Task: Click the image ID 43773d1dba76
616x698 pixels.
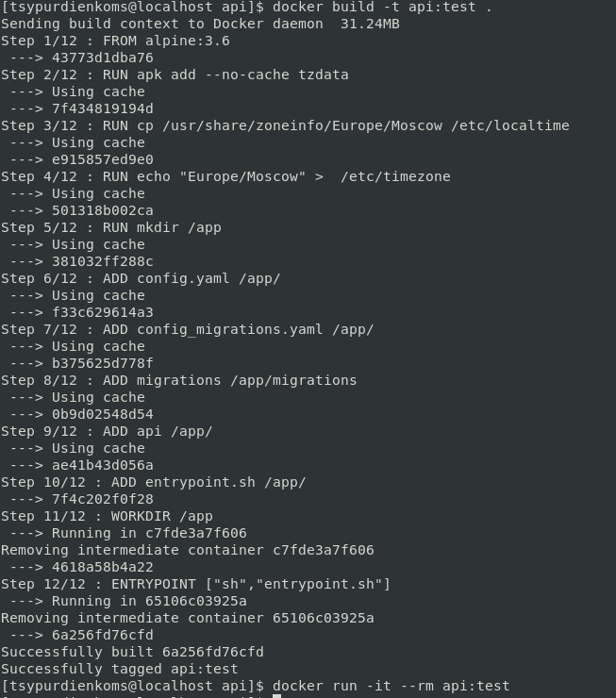Action: click(x=103, y=58)
